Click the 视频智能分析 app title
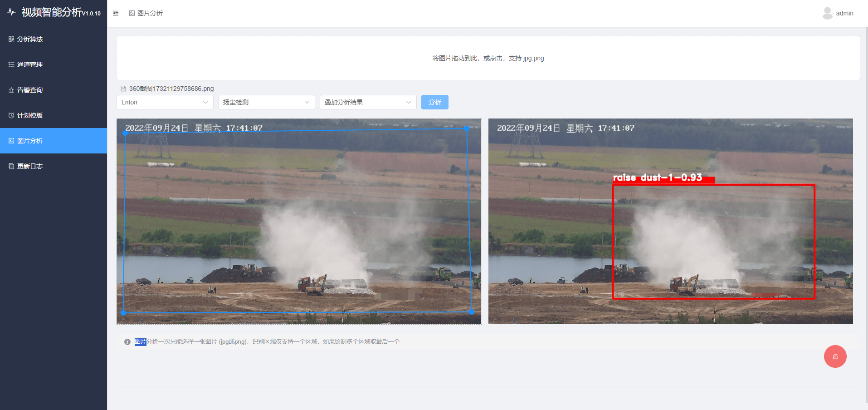 [x=52, y=12]
